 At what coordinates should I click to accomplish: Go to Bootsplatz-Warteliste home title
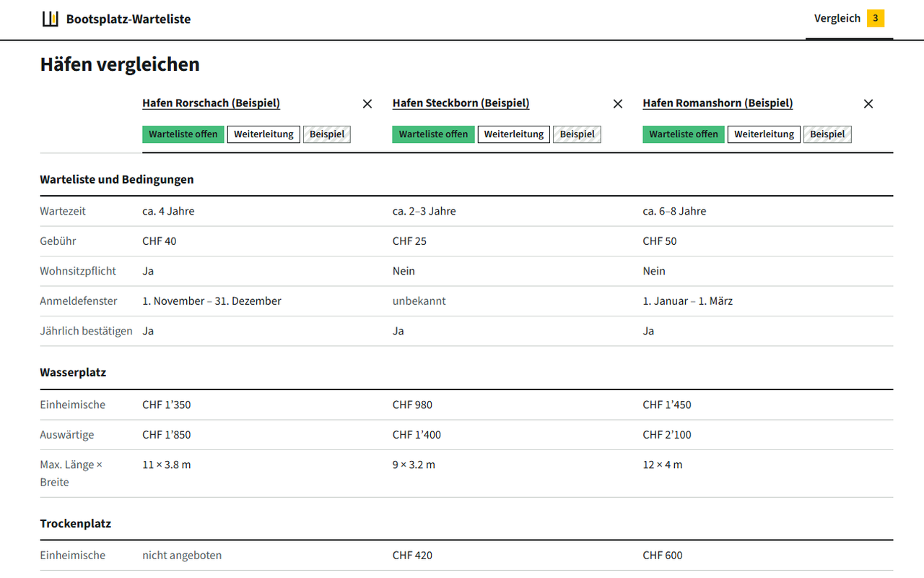coord(128,20)
